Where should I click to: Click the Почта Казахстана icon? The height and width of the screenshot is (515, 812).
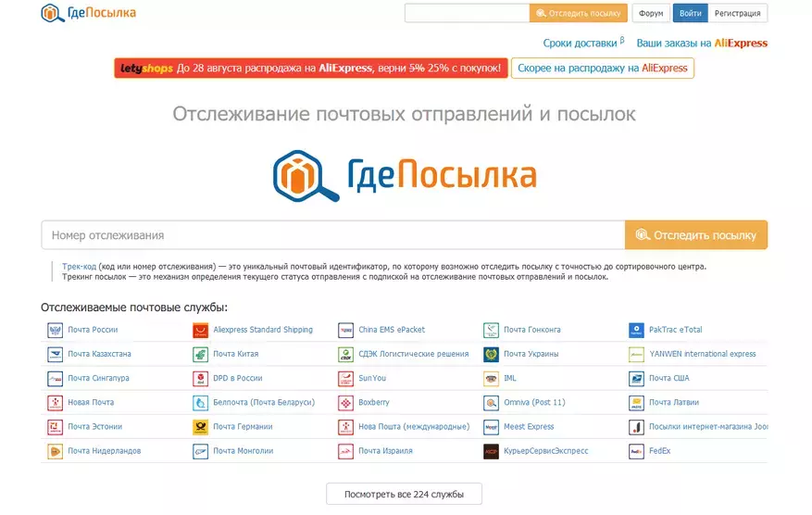[x=55, y=355]
